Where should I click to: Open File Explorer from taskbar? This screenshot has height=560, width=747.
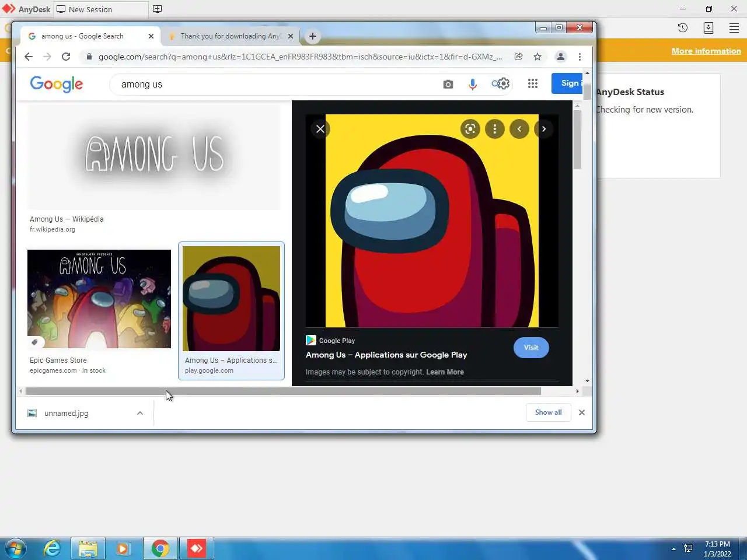click(88, 548)
